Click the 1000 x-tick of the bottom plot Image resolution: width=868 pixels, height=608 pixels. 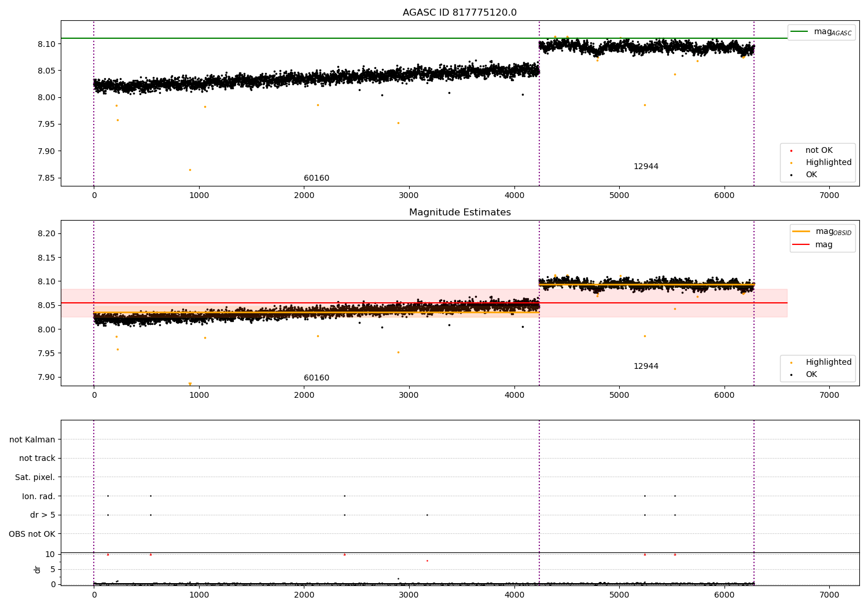(x=199, y=595)
